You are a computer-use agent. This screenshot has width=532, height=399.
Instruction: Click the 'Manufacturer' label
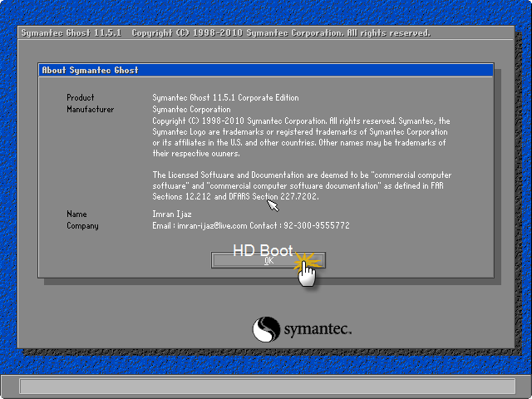(91, 109)
